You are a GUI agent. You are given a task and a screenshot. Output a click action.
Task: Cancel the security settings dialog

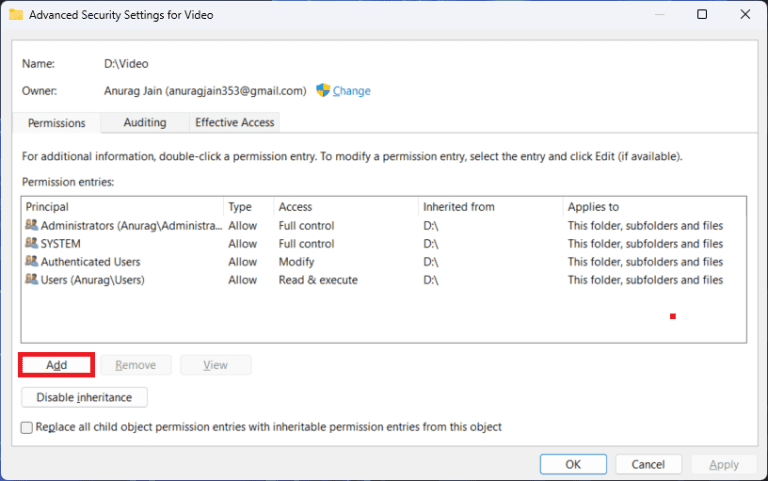[649, 464]
